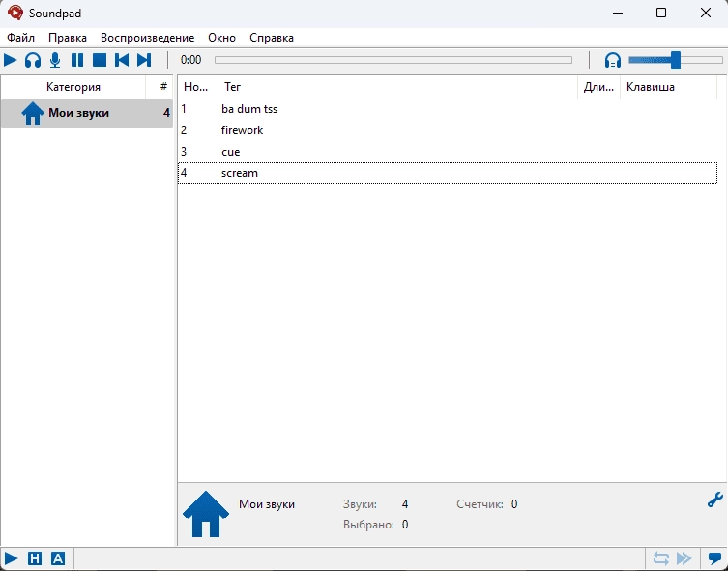This screenshot has width=728, height=571.
Task: Click the playback progress bar
Action: click(393, 60)
